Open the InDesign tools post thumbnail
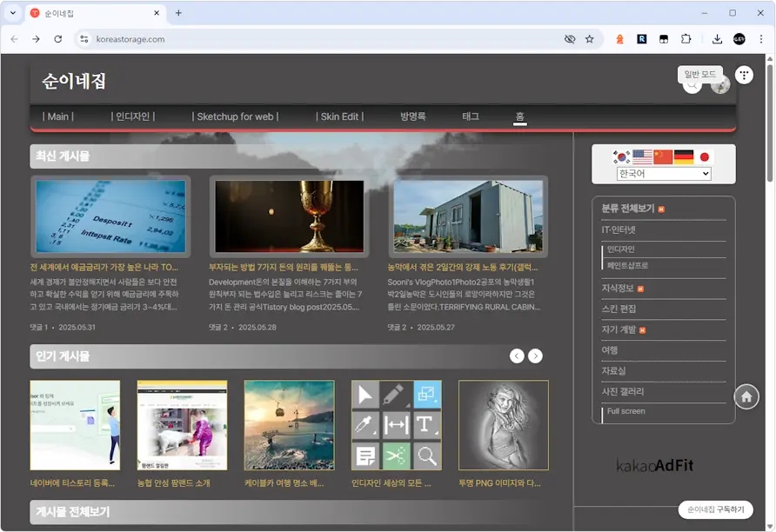 point(397,425)
